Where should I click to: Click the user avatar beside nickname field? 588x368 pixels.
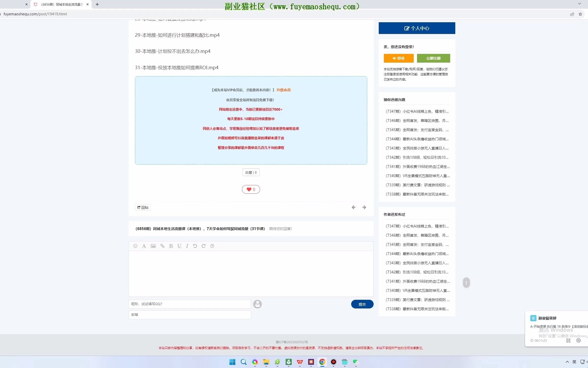[x=258, y=304]
